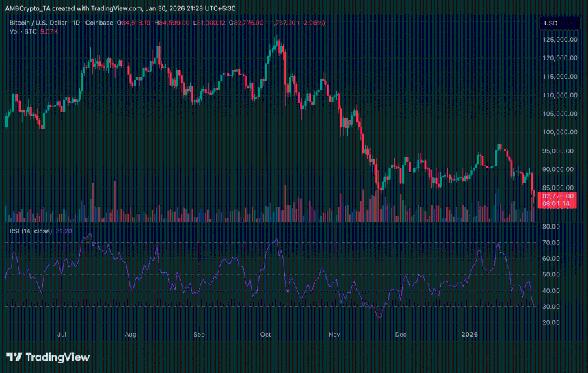
Task: Click the high price value 84,599.00
Action: point(174,23)
